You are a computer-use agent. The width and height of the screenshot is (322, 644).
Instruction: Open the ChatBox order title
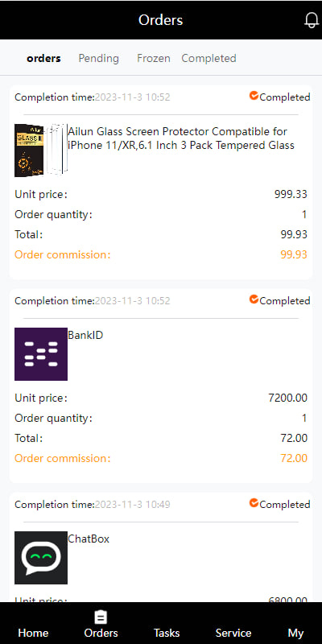pos(89,539)
